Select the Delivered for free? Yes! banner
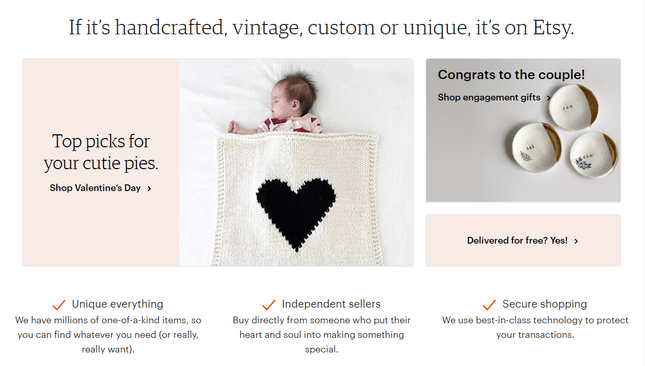This screenshot has width=645, height=366. point(523,241)
